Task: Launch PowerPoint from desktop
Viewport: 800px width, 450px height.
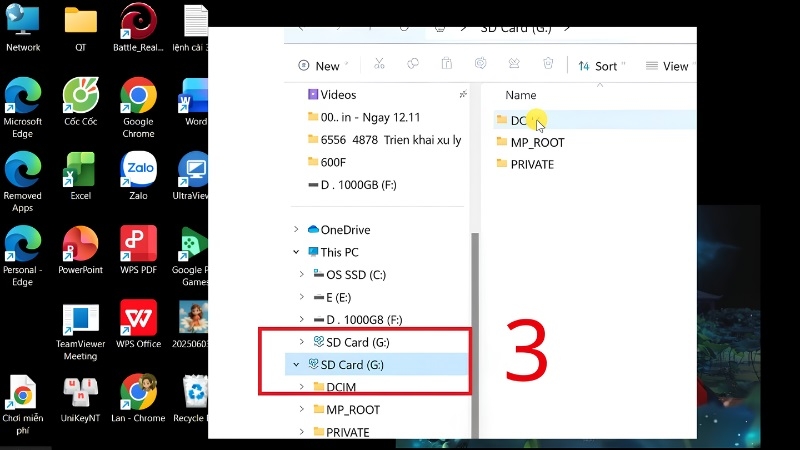Action: [81, 249]
